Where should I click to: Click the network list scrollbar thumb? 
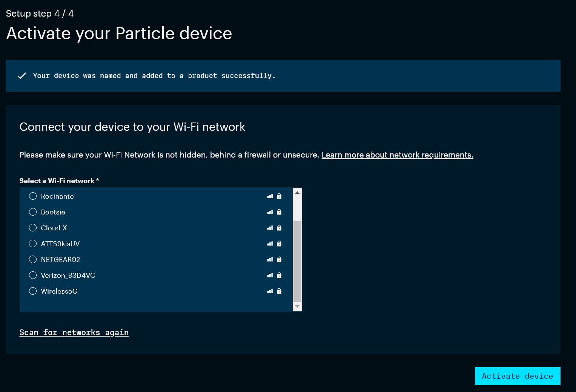[297, 261]
